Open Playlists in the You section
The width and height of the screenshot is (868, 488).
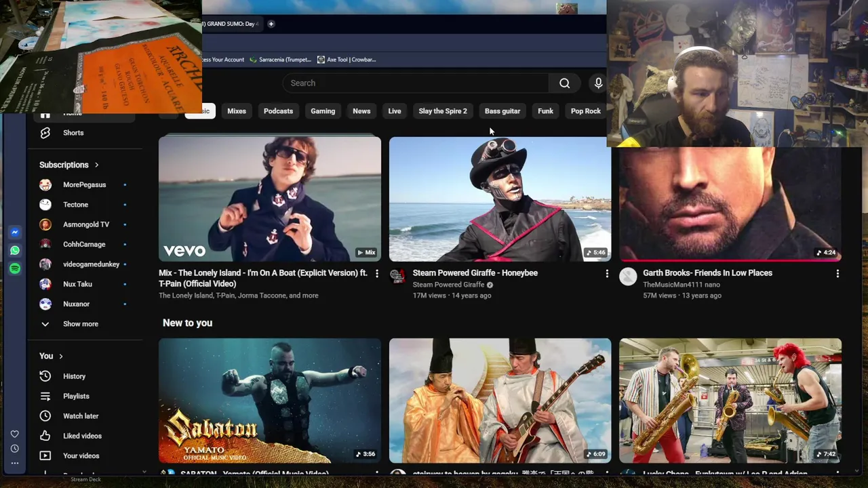tap(76, 396)
